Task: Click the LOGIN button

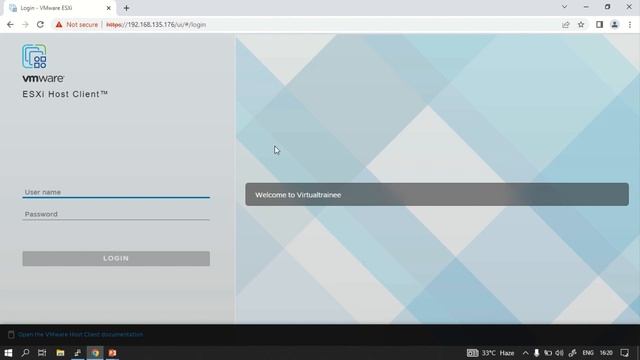Action: tap(116, 258)
